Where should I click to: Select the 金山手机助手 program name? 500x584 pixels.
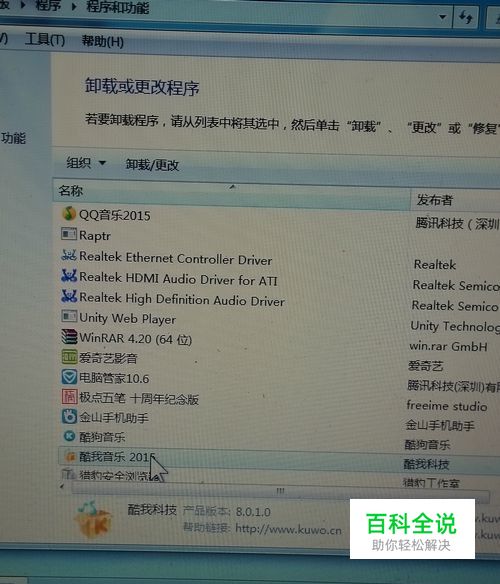click(x=114, y=418)
